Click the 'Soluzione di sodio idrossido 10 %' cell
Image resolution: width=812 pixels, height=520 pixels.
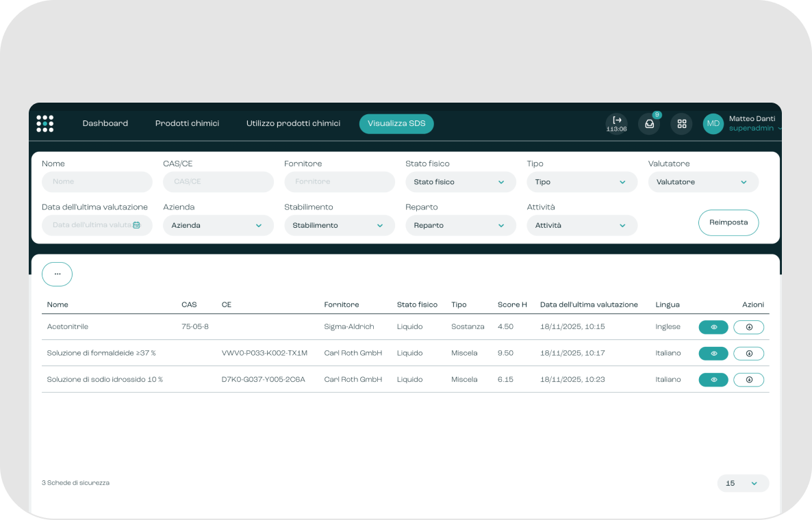pos(105,380)
